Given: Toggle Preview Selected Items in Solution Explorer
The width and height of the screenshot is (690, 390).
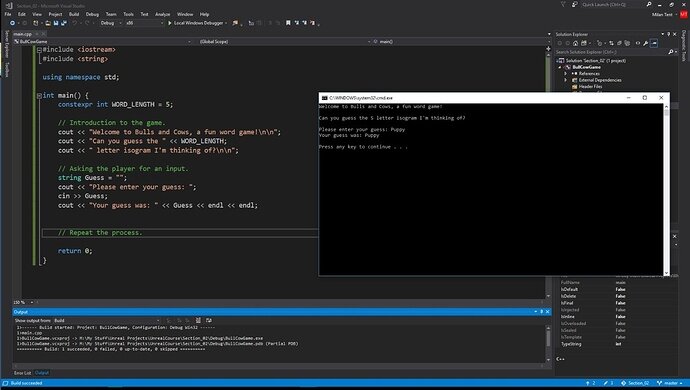Looking at the screenshot, I should (x=654, y=43).
